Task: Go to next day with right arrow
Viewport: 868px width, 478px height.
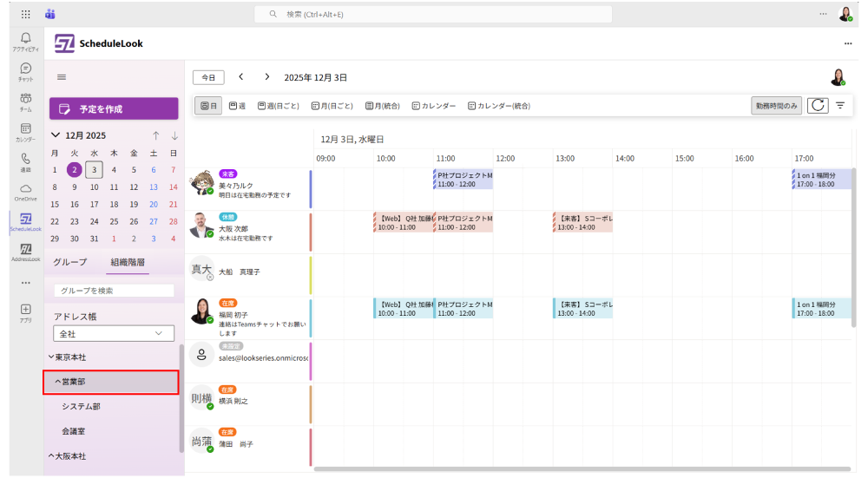Action: (267, 77)
